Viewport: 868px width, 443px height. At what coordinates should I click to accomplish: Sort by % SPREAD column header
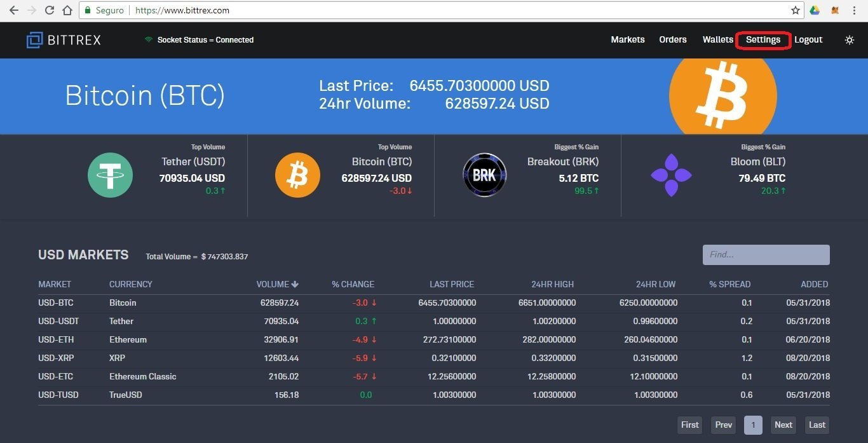(x=730, y=284)
